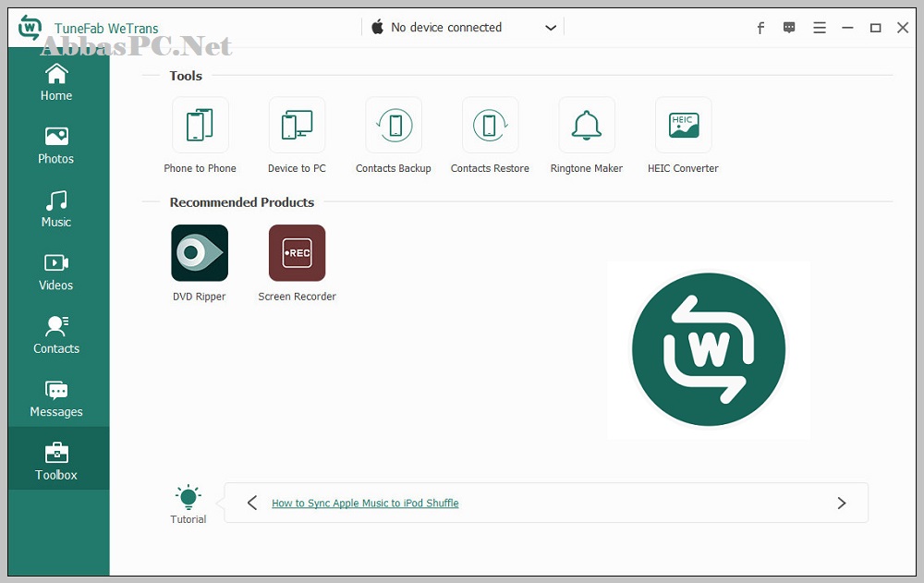Launch the Ringtone Maker
The height and width of the screenshot is (583, 924).
click(x=587, y=125)
